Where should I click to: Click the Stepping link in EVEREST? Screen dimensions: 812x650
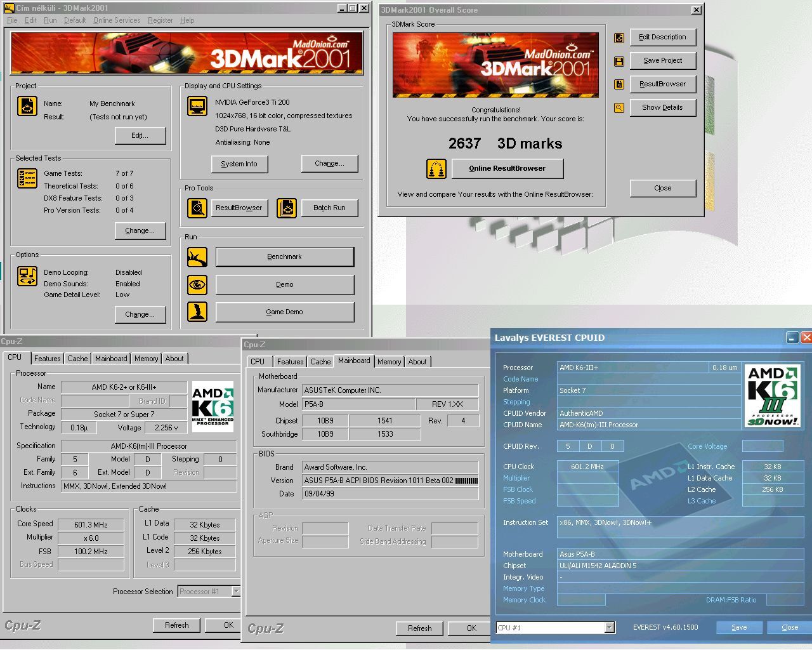pos(516,402)
